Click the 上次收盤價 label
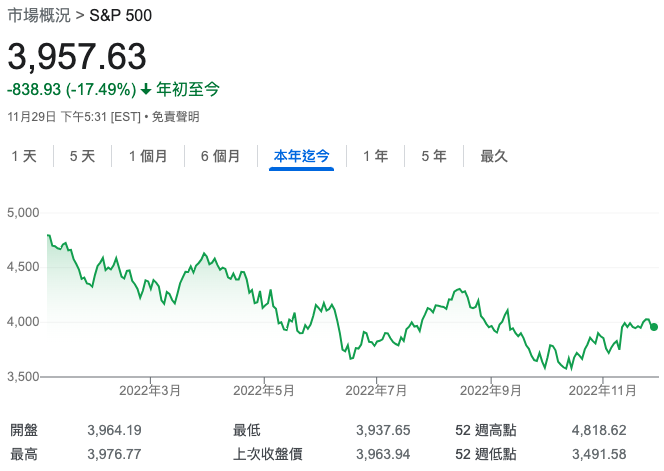664x471 pixels. (x=268, y=454)
